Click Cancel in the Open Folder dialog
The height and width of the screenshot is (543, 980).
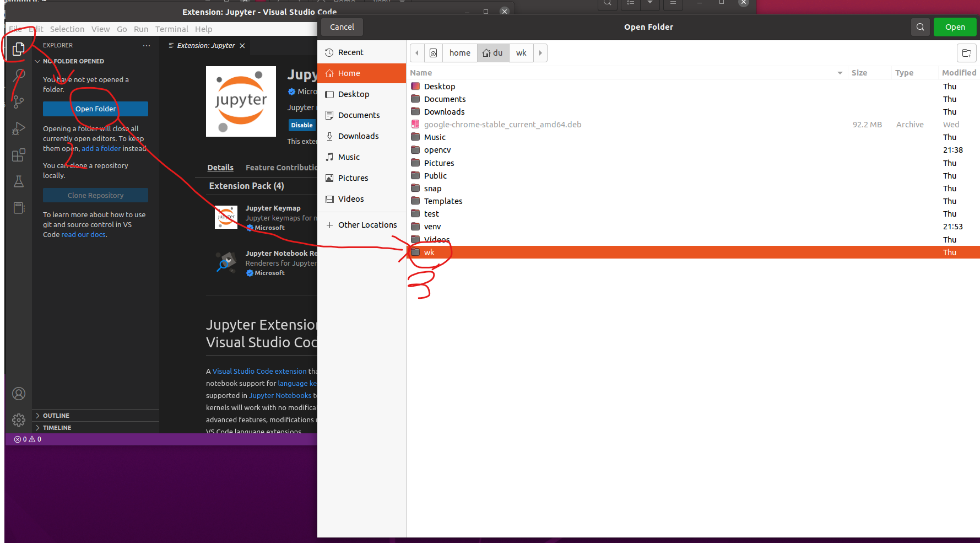[342, 27]
